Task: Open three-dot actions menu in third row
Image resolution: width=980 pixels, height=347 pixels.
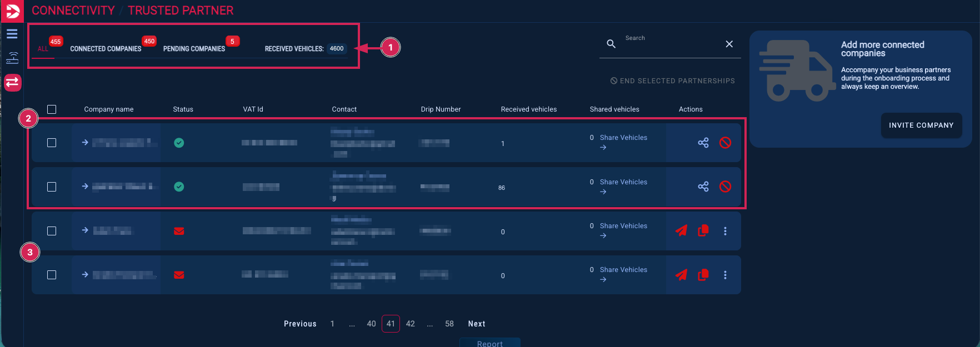Action: point(725,231)
